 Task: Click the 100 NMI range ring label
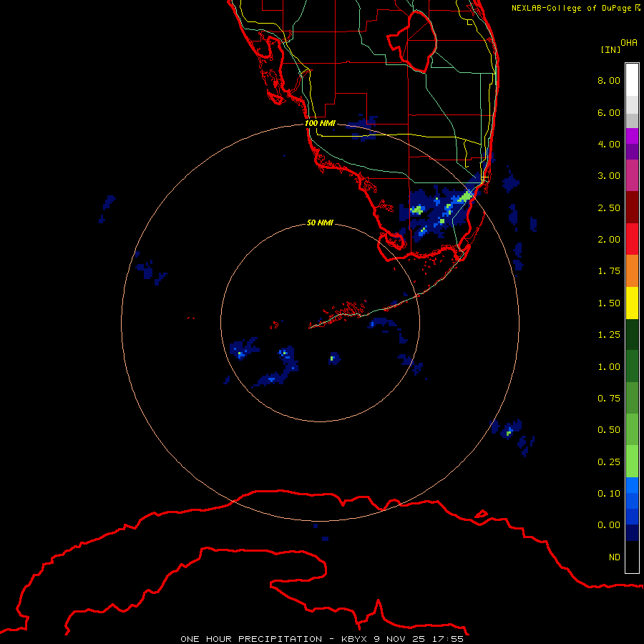320,123
